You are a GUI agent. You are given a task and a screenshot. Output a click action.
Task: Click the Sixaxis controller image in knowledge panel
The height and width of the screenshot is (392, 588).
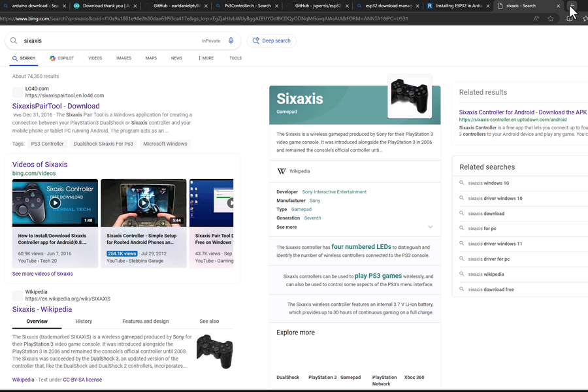coord(410,96)
